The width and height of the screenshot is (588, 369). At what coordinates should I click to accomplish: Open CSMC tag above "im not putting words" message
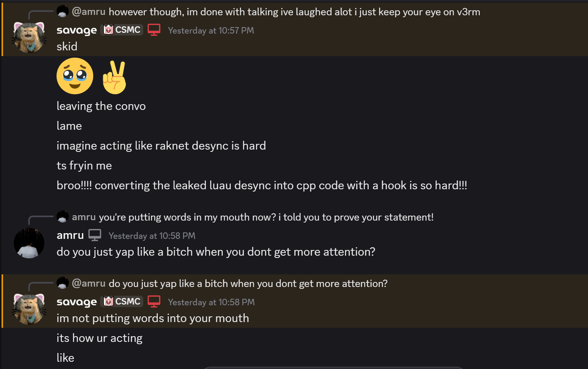122,301
